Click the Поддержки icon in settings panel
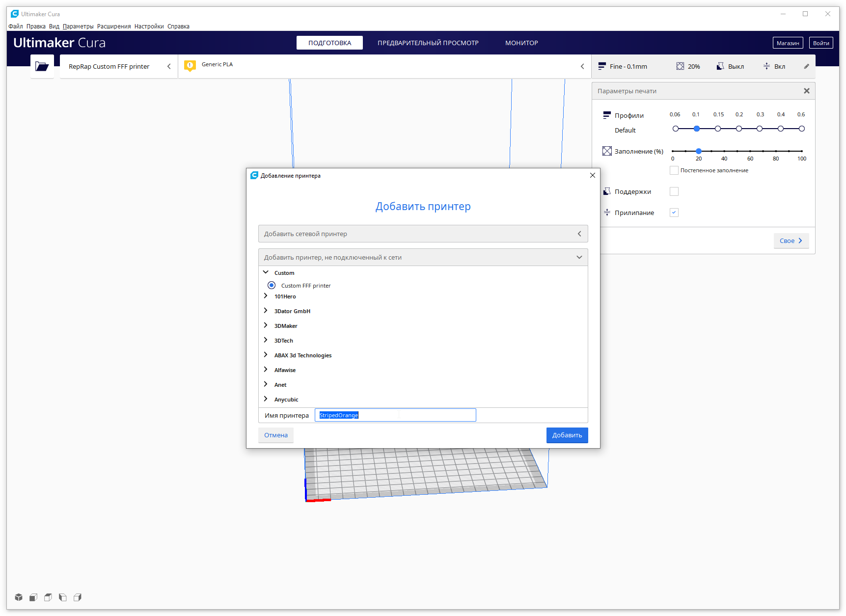 pyautogui.click(x=607, y=191)
